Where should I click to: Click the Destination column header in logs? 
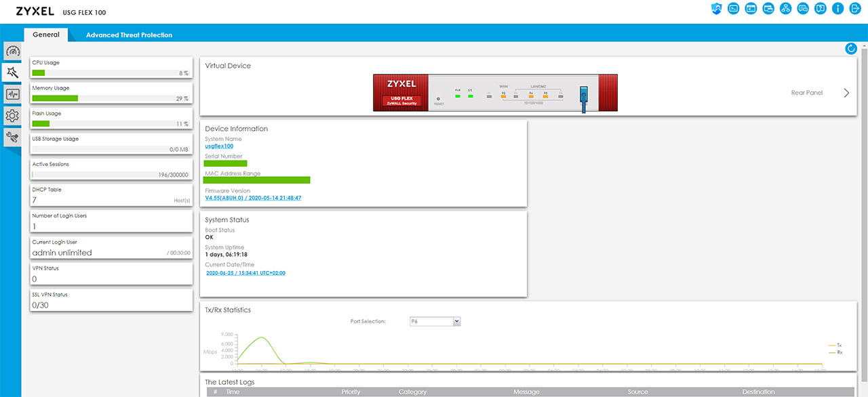pyautogui.click(x=758, y=392)
